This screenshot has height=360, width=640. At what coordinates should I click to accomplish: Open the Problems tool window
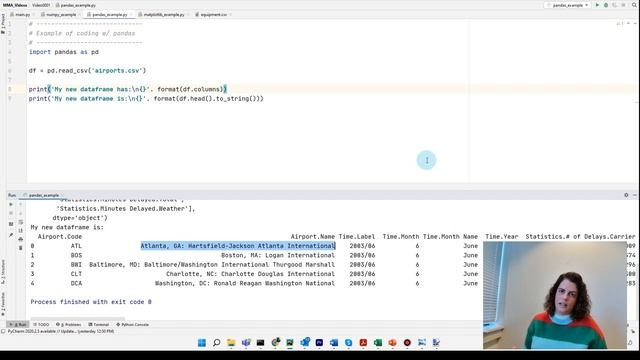[x=68, y=324]
